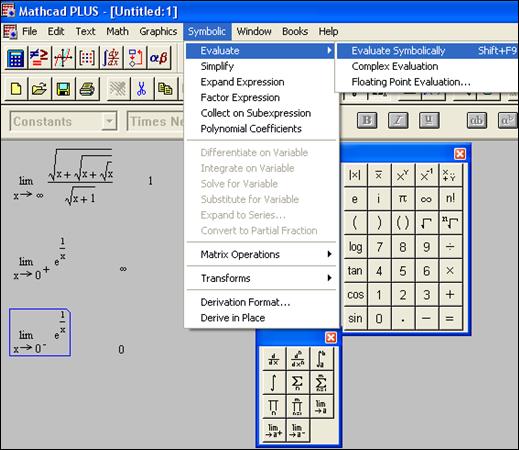Insert indefinite integral from calculus palette

pyautogui.click(x=274, y=383)
